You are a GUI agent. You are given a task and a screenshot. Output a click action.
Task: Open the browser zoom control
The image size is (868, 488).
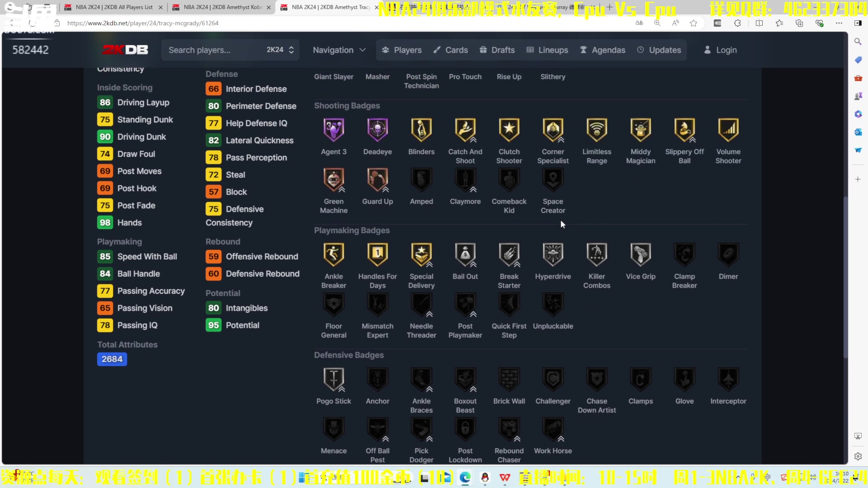[657, 23]
